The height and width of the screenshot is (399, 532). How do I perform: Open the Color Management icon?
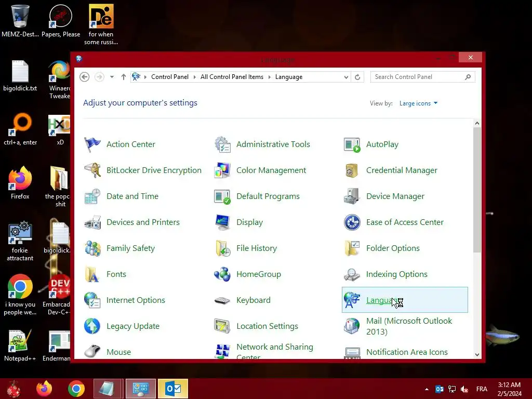click(222, 170)
